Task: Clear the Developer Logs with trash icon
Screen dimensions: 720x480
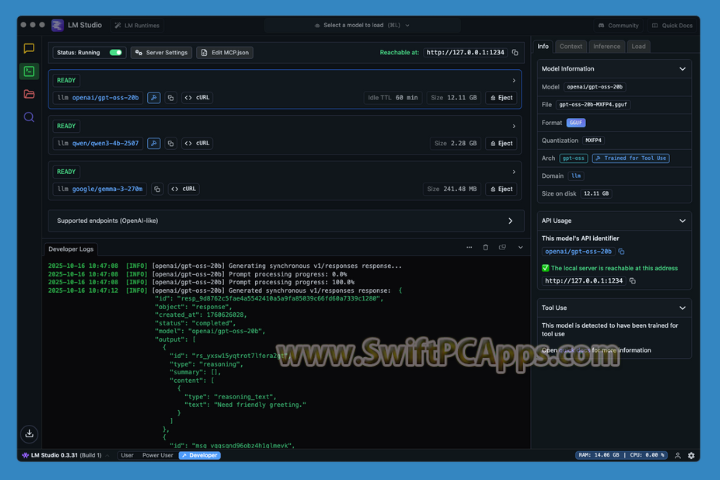Action: pyautogui.click(x=485, y=247)
